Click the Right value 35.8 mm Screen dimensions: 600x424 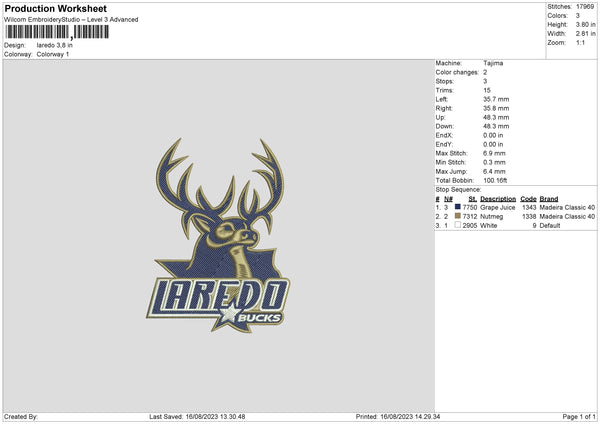point(496,108)
